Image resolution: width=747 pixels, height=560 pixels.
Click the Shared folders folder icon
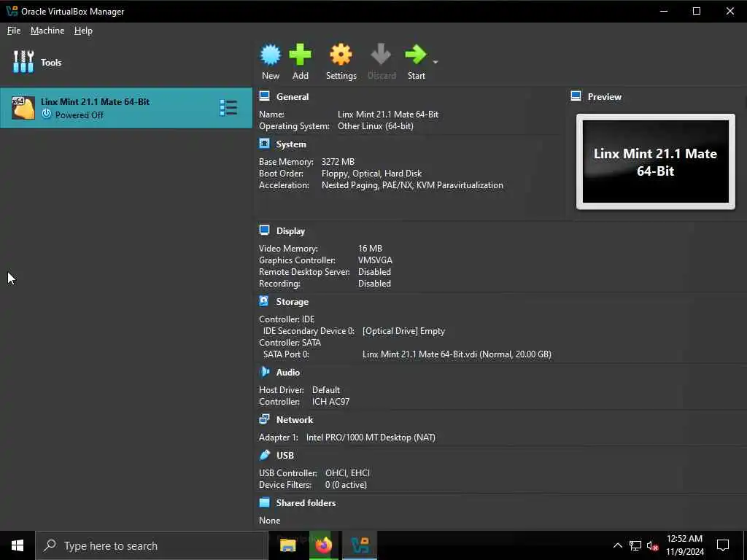[264, 502]
